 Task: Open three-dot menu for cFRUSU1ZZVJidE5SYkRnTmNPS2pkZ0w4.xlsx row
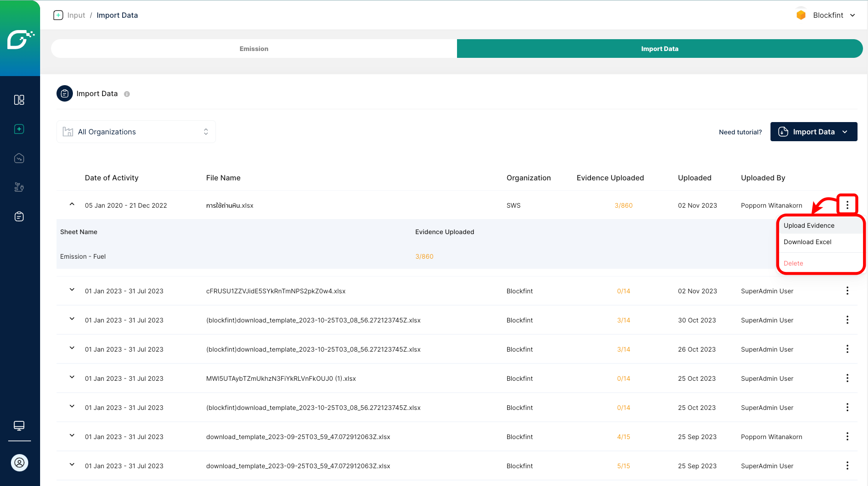pos(847,291)
